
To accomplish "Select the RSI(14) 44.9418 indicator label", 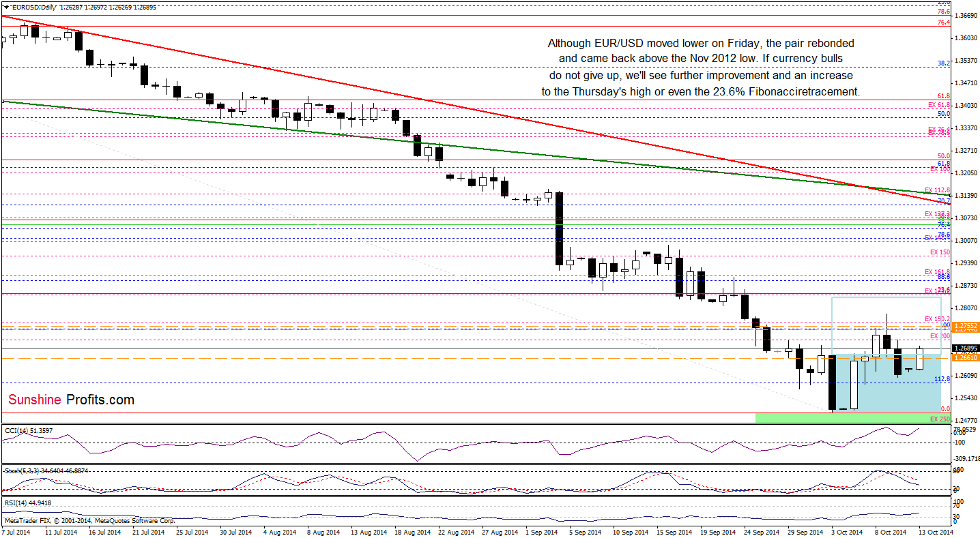I will pyautogui.click(x=29, y=503).
